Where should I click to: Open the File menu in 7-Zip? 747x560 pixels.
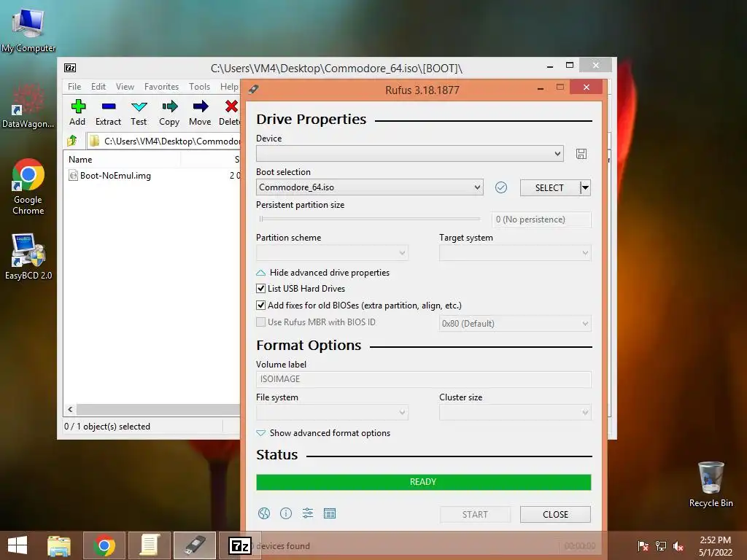click(74, 87)
